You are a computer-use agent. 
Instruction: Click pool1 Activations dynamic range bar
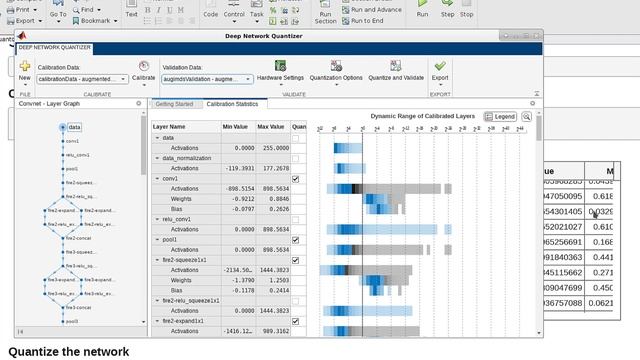(389, 250)
